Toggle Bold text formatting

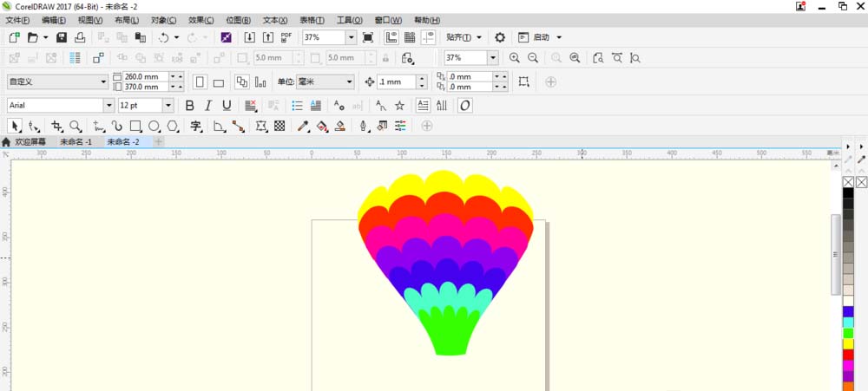tap(189, 105)
